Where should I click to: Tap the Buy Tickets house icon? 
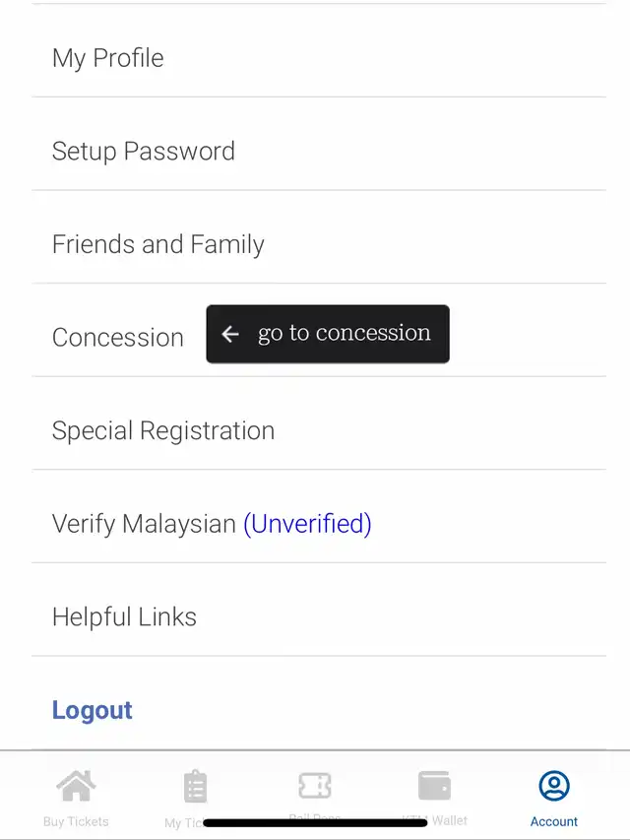76,786
